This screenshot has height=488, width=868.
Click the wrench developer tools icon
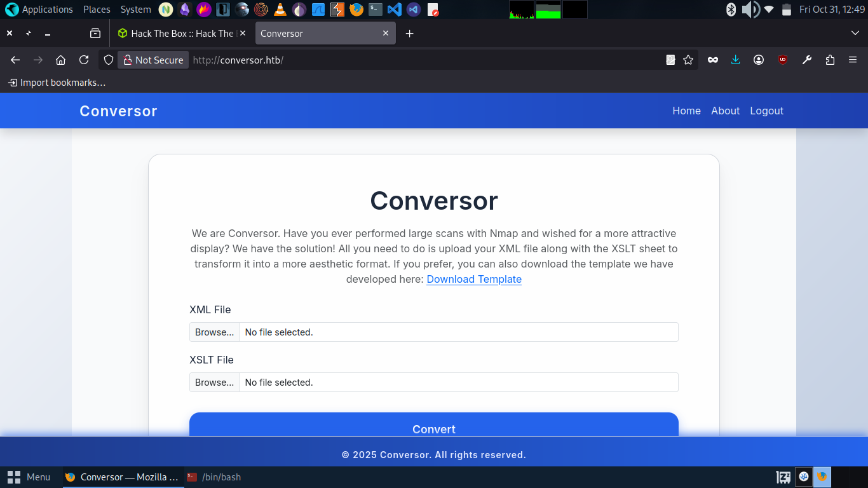807,60
